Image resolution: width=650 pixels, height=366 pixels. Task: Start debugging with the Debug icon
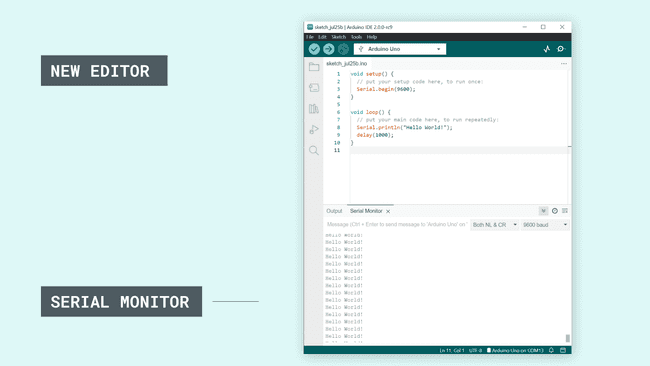pyautogui.click(x=343, y=49)
